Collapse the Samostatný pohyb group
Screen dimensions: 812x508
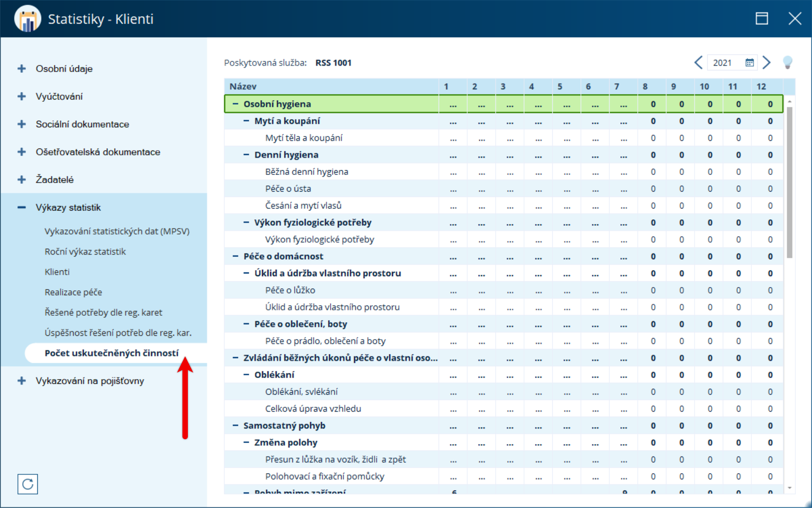click(235, 426)
